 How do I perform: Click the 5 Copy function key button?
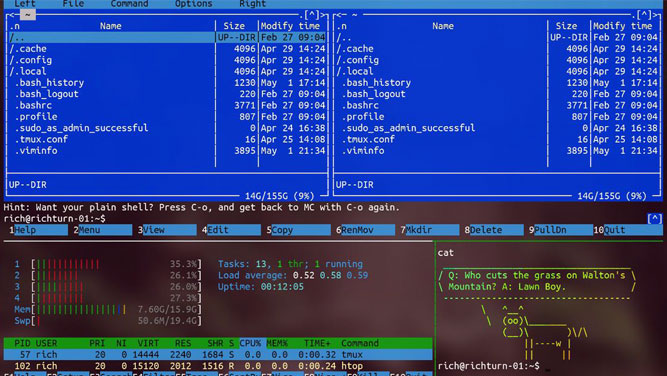point(298,230)
